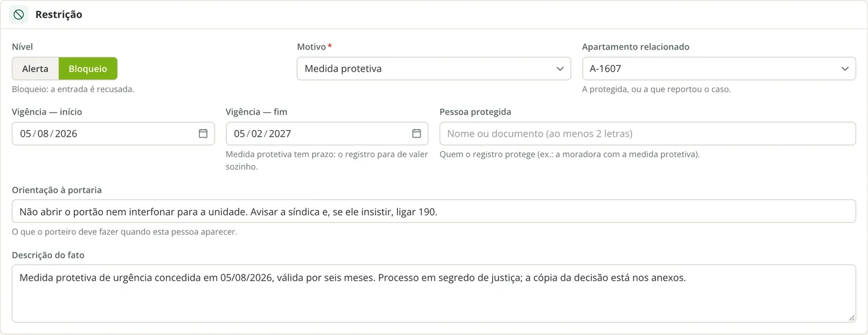Click the month 02 in Vigência fim
The width and height of the screenshot is (868, 335).
257,134
